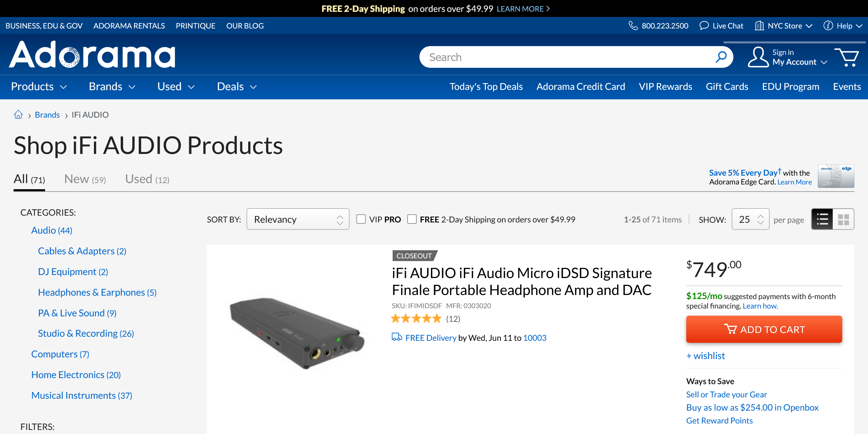Click the search magnifier icon

(x=721, y=57)
